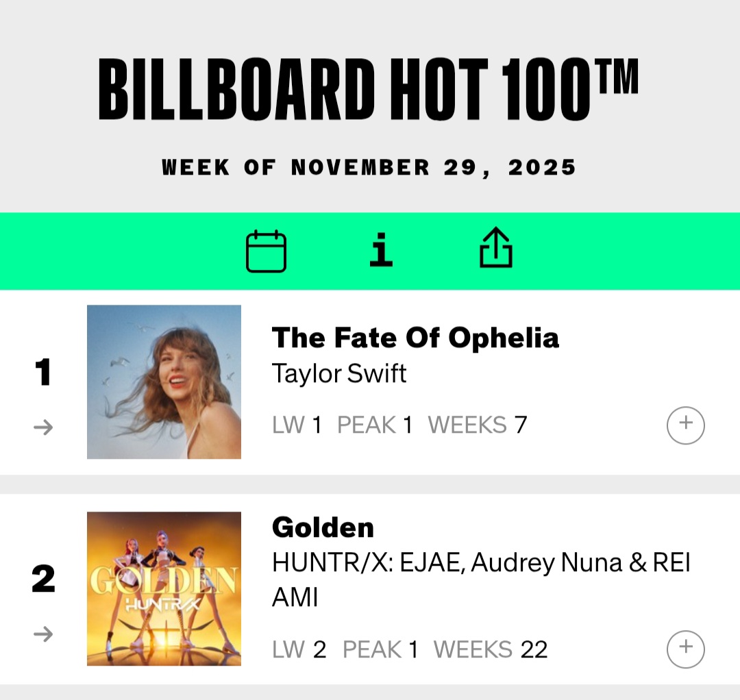Click the LW 2 stat for Golden
The height and width of the screenshot is (700, 740).
click(x=299, y=649)
